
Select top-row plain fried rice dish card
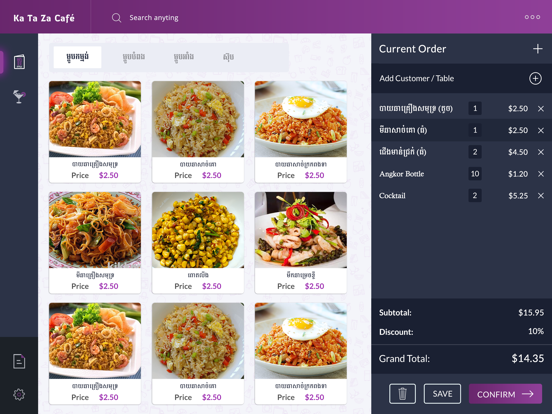tap(198, 132)
